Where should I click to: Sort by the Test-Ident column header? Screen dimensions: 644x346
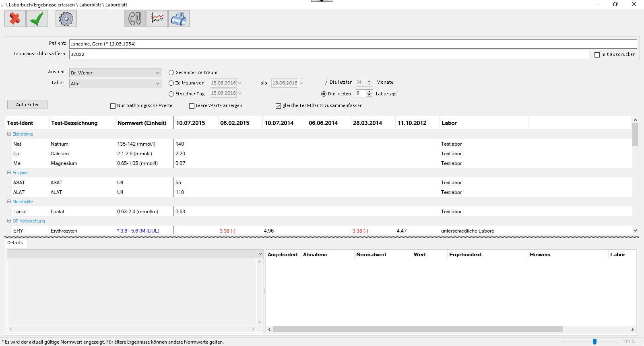[27, 123]
